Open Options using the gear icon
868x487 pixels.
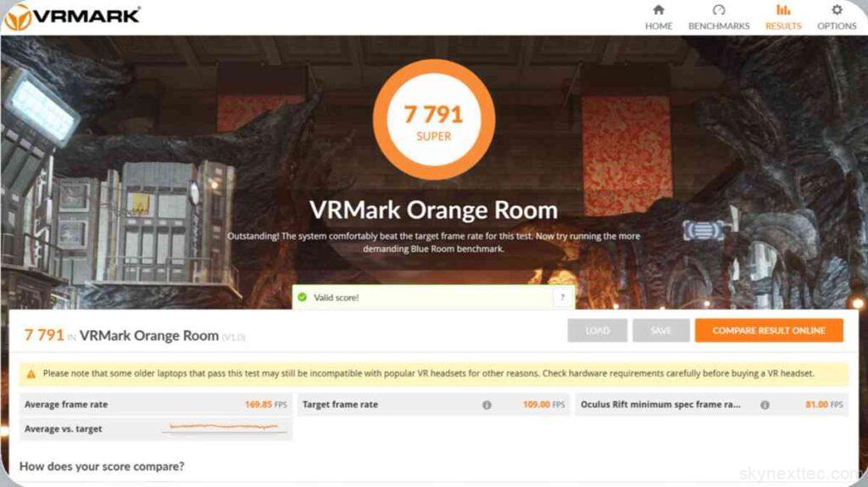click(837, 9)
